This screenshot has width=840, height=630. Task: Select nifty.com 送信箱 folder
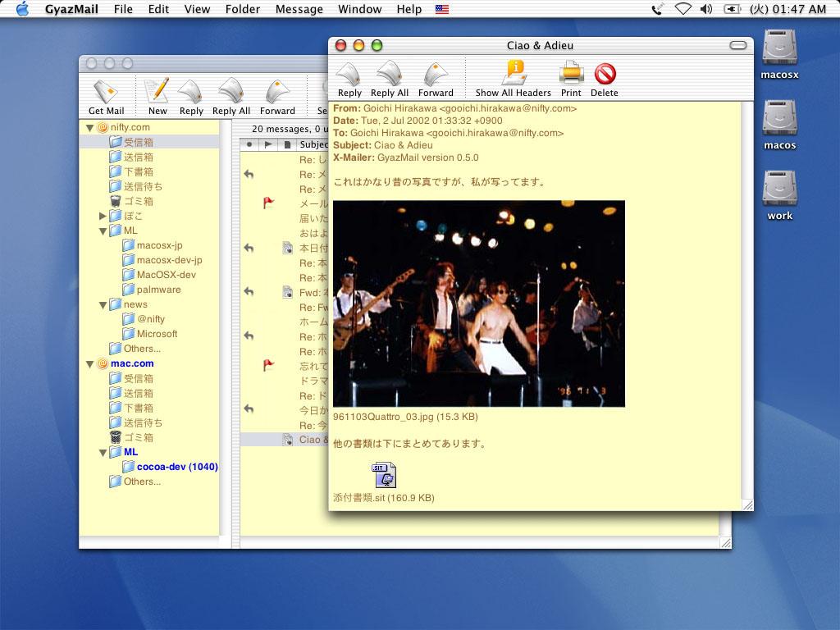[x=132, y=157]
